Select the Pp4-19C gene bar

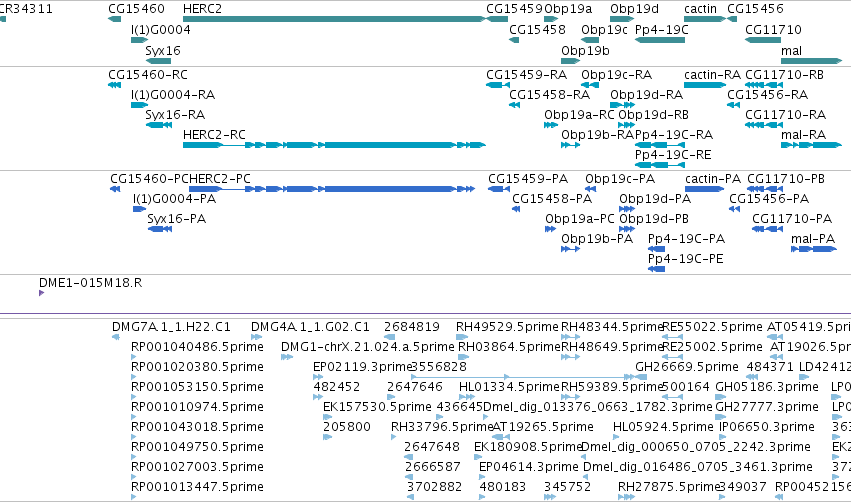660,40
